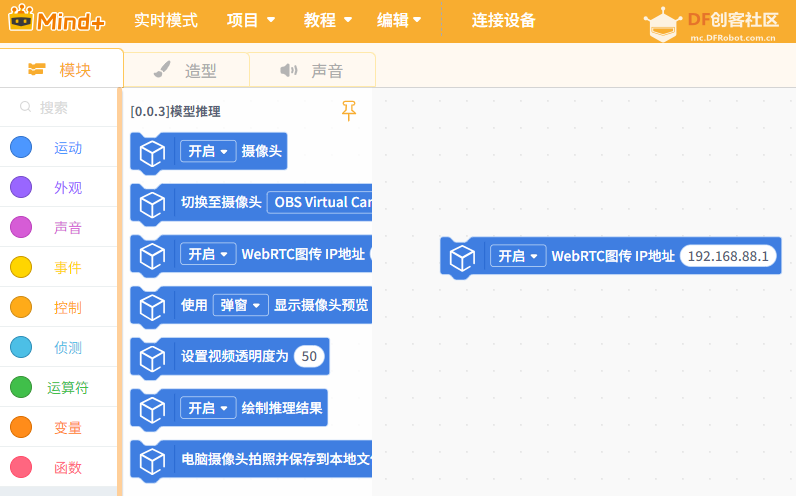Click 连接设备 button
796x496 pixels.
coord(504,20)
